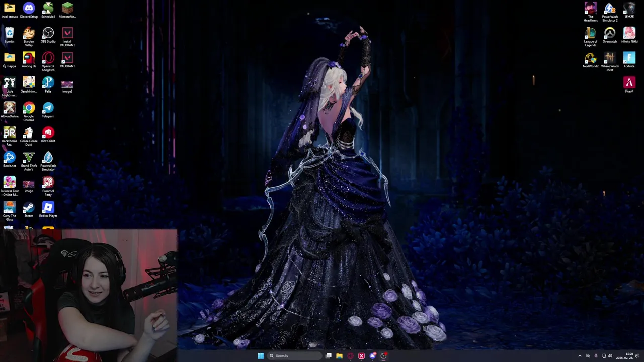Expand the hidden system tray icons
644x362 pixels.
[580, 356]
